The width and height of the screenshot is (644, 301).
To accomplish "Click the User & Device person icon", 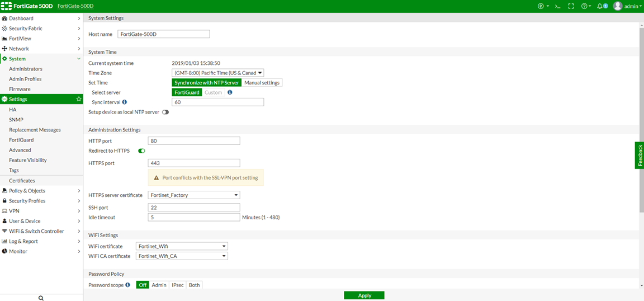I will (4, 221).
